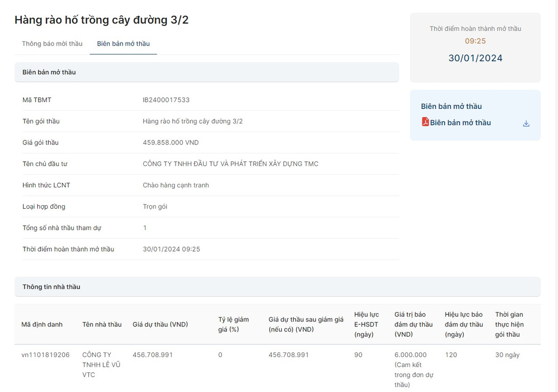
Task: Click the download icon for Biên bản mở thầu
Action: pos(526,123)
